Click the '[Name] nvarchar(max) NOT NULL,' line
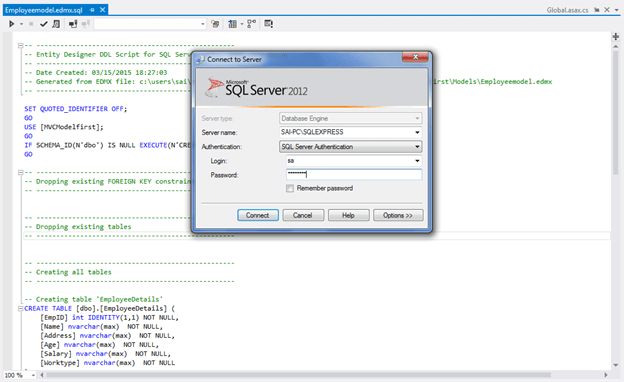 tap(101, 326)
